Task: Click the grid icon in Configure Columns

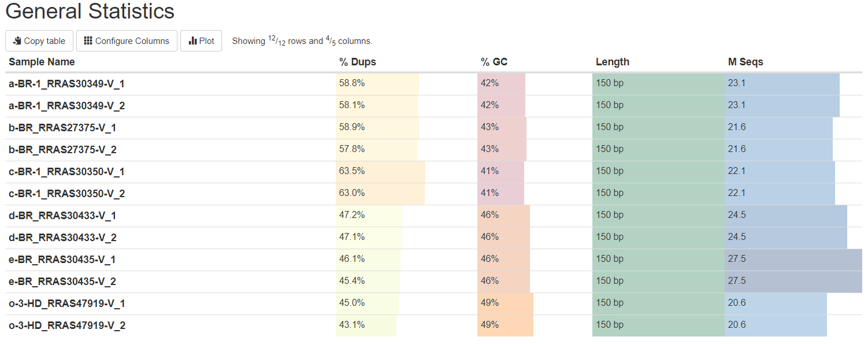Action: pos(88,41)
